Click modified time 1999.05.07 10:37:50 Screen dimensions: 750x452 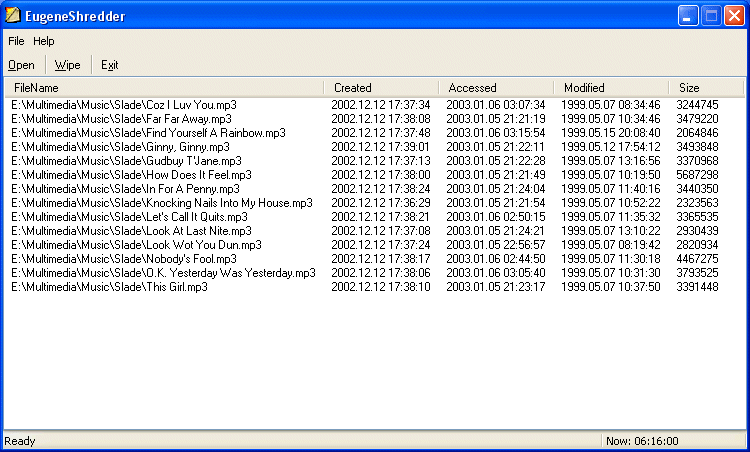(x=610, y=287)
